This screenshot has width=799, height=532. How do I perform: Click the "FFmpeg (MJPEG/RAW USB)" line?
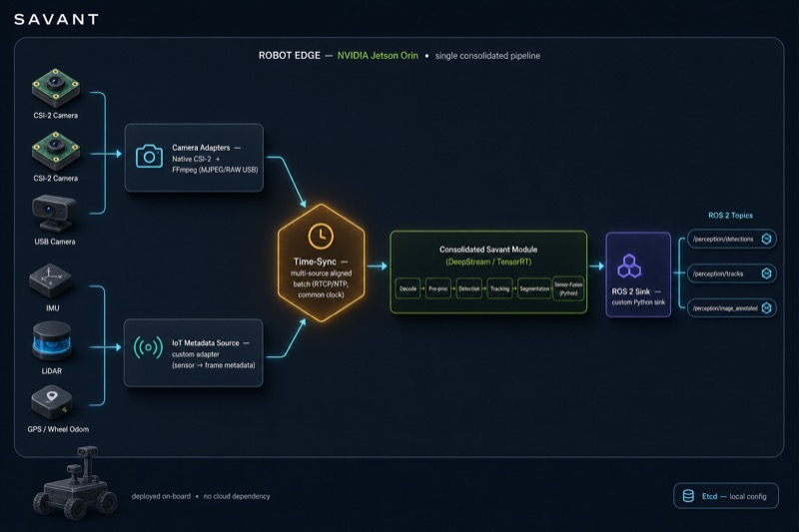coord(215,170)
